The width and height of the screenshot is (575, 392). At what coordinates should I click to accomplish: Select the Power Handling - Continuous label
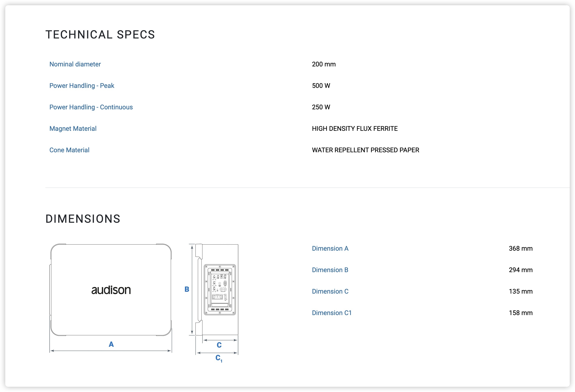pyautogui.click(x=91, y=107)
